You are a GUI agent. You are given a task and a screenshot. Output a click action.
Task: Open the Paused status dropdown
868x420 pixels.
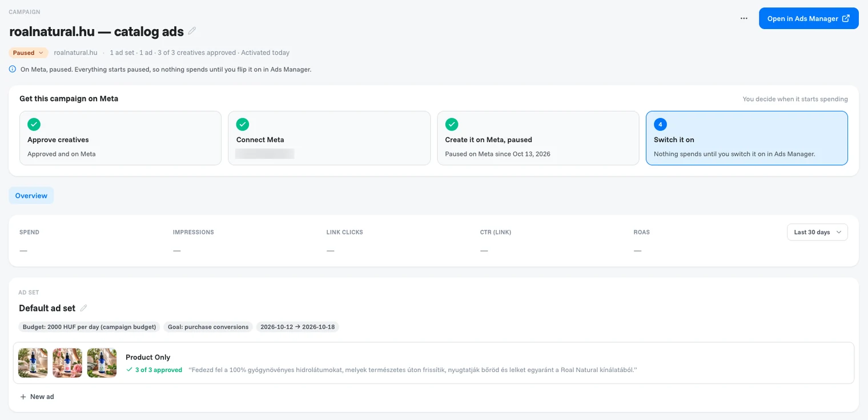click(x=28, y=52)
